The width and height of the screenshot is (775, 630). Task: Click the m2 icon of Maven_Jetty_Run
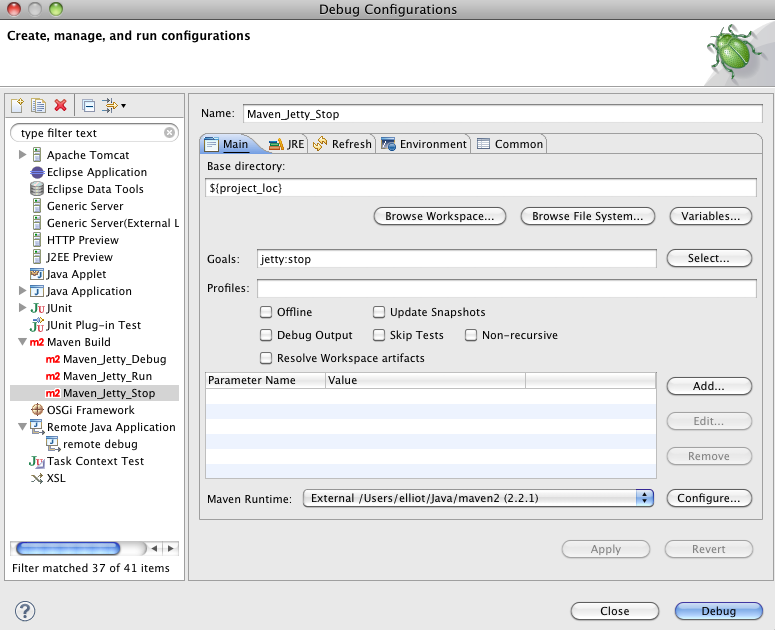point(53,376)
